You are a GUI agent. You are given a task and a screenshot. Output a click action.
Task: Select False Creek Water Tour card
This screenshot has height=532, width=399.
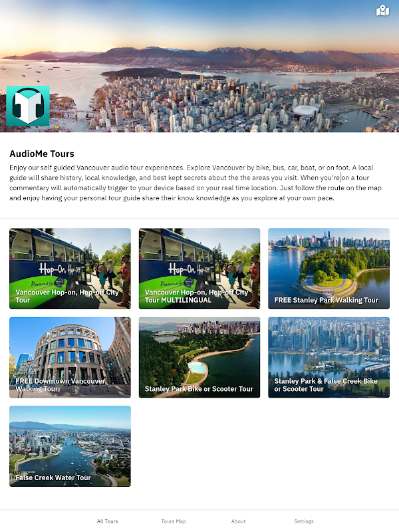(x=70, y=446)
